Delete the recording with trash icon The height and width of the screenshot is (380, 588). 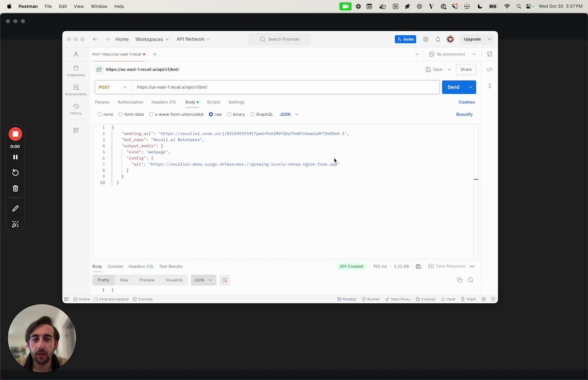coord(15,188)
